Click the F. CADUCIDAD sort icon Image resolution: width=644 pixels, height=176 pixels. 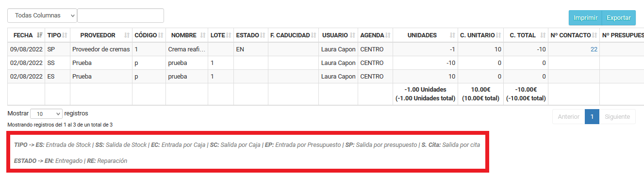pyautogui.click(x=314, y=35)
